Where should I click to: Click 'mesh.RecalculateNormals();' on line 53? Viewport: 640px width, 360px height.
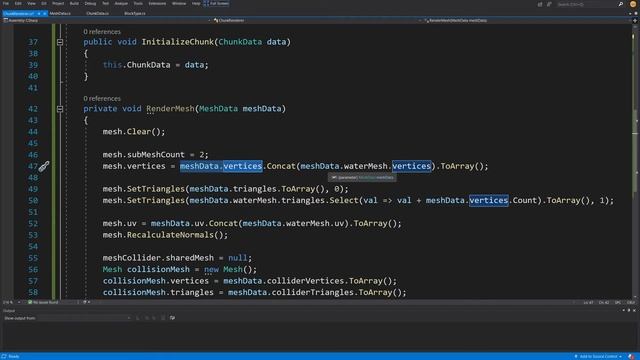click(165, 235)
